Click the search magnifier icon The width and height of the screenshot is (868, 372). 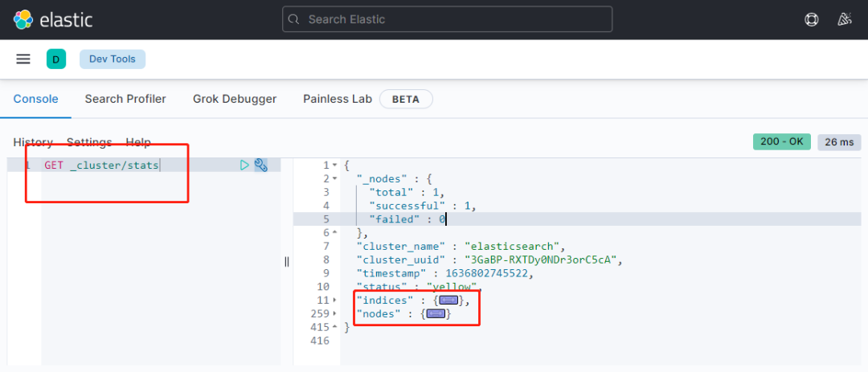point(294,19)
